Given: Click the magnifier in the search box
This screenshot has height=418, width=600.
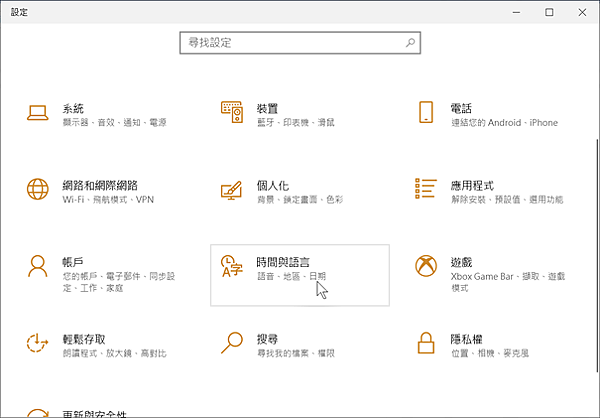Looking at the screenshot, I should pos(410,44).
